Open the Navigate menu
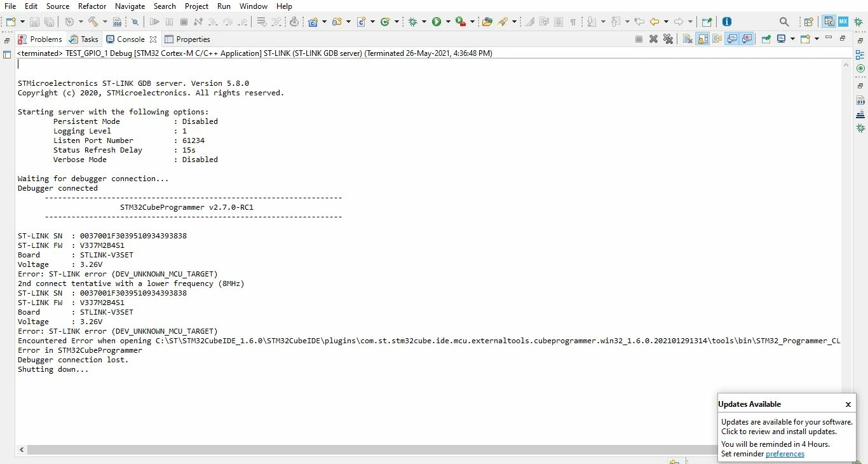Image resolution: width=868 pixels, height=464 pixels. [x=130, y=6]
